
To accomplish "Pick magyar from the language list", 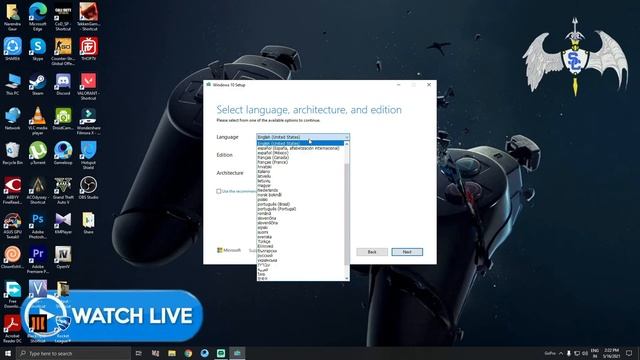I will click(x=264, y=186).
